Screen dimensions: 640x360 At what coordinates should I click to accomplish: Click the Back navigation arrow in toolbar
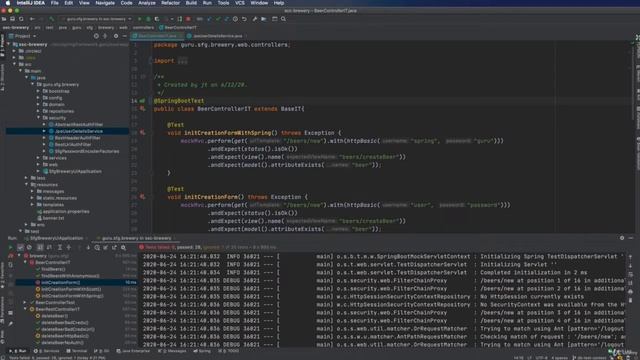point(32,19)
